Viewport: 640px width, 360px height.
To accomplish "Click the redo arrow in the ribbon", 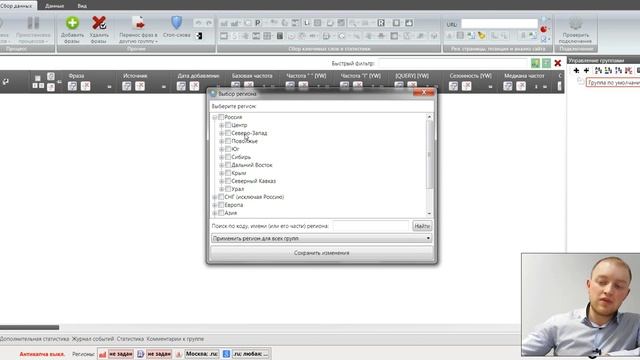I will (209, 23).
